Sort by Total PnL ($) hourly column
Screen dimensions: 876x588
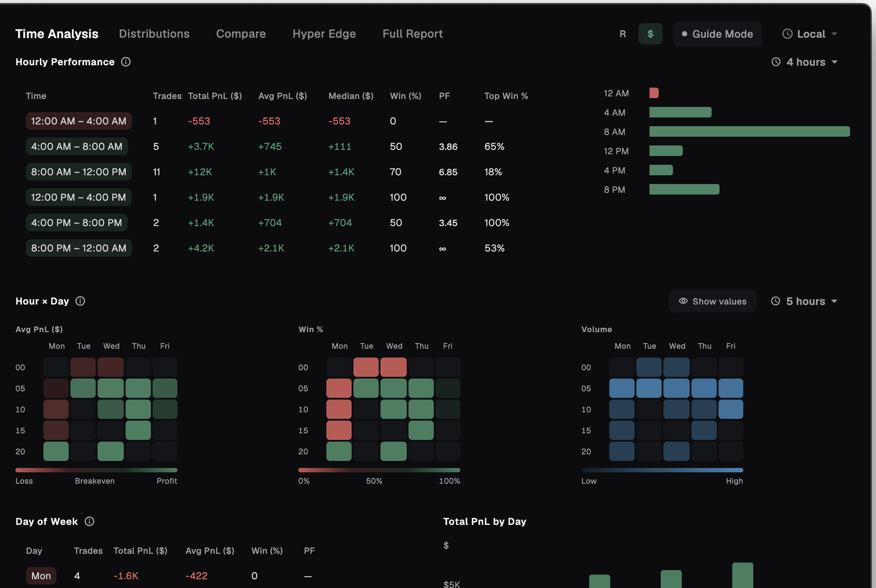coord(215,96)
